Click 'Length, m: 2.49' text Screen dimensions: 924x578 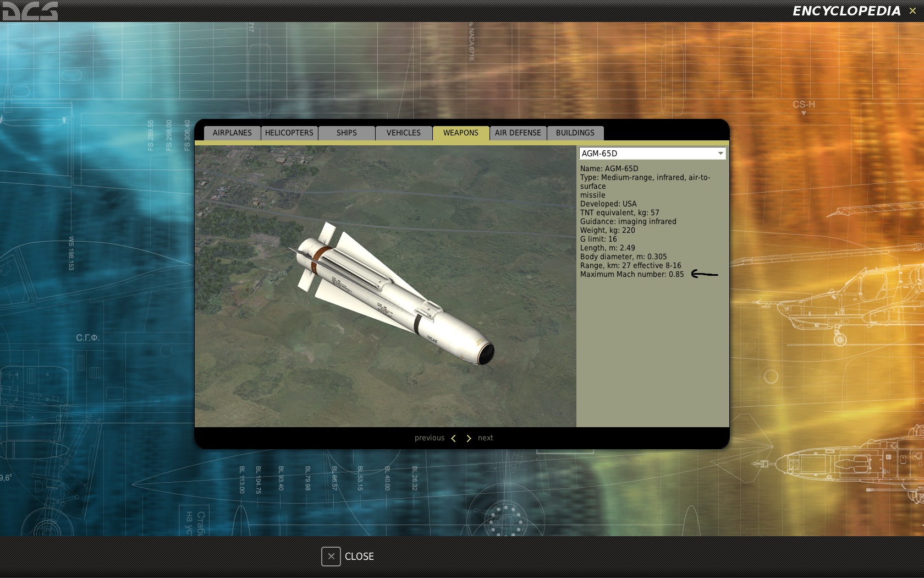tap(607, 248)
